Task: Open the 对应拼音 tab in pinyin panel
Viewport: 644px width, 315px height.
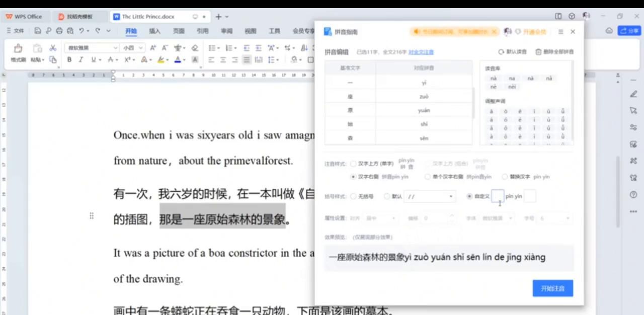Action: click(423, 67)
